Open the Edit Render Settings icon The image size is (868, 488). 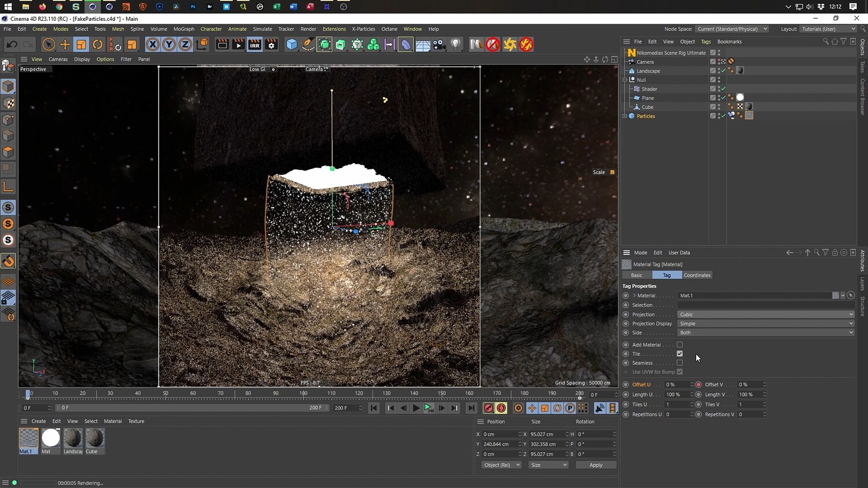point(271,45)
